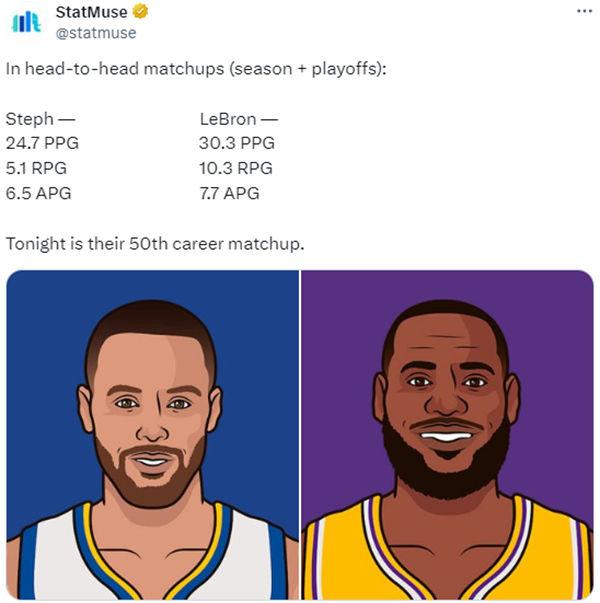The image size is (600, 603).
Task: Select the 7.7 APG stat
Action: point(230,193)
